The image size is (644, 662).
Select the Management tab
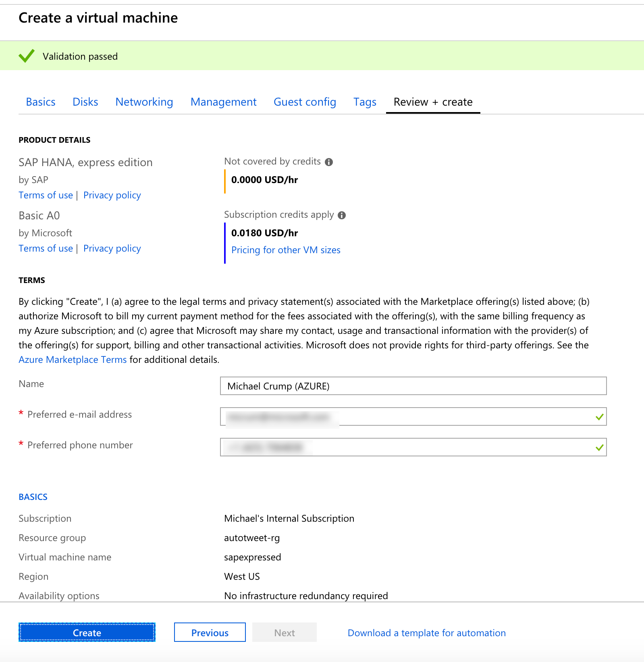pyautogui.click(x=224, y=102)
